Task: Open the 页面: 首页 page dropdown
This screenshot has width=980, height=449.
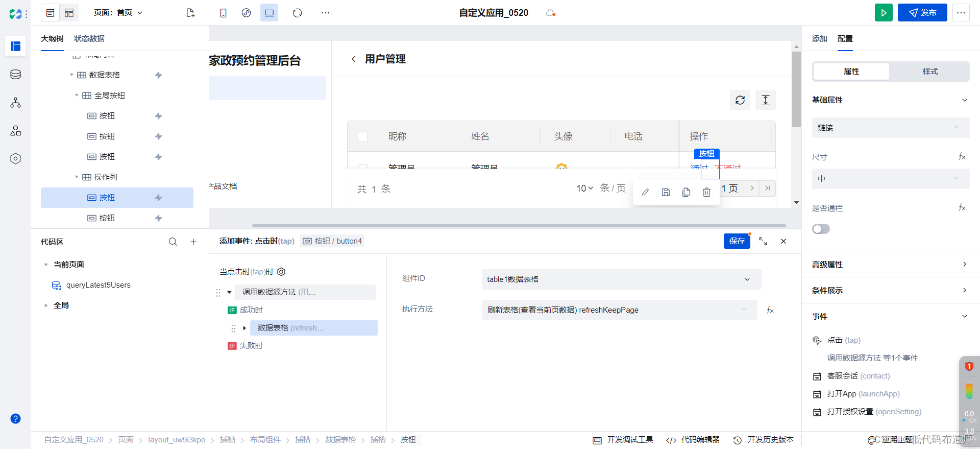Action: (118, 13)
